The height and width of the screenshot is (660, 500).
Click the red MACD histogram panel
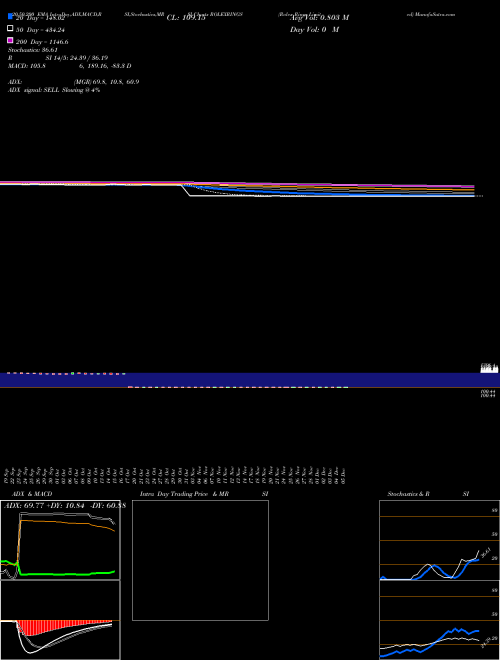tap(60, 620)
